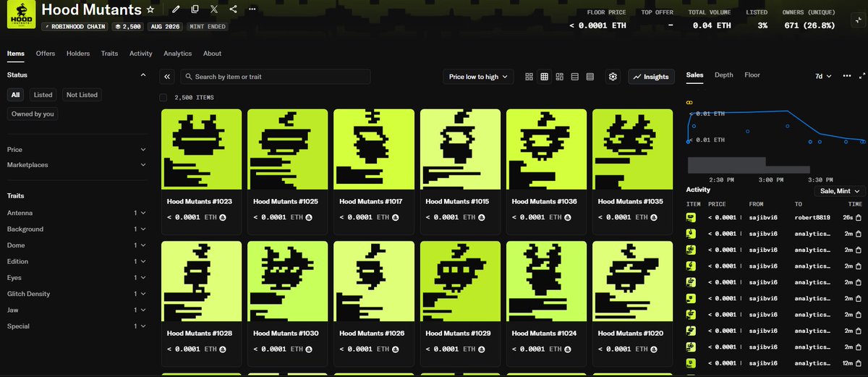The height and width of the screenshot is (377, 868).
Task: Expand the Price filter section
Action: [77, 149]
